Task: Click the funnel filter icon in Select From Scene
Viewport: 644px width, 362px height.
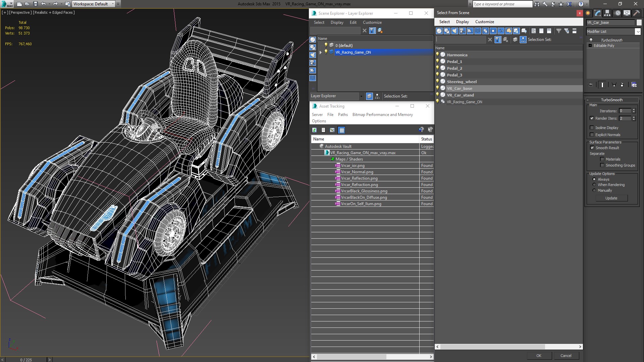Action: click(x=559, y=31)
